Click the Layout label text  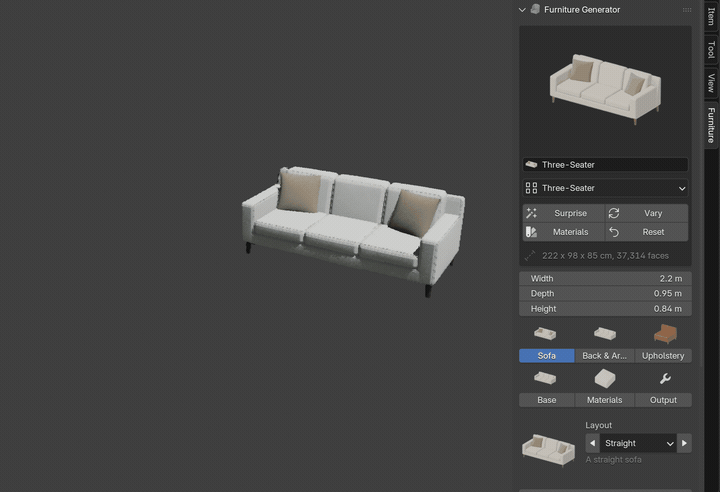click(598, 425)
